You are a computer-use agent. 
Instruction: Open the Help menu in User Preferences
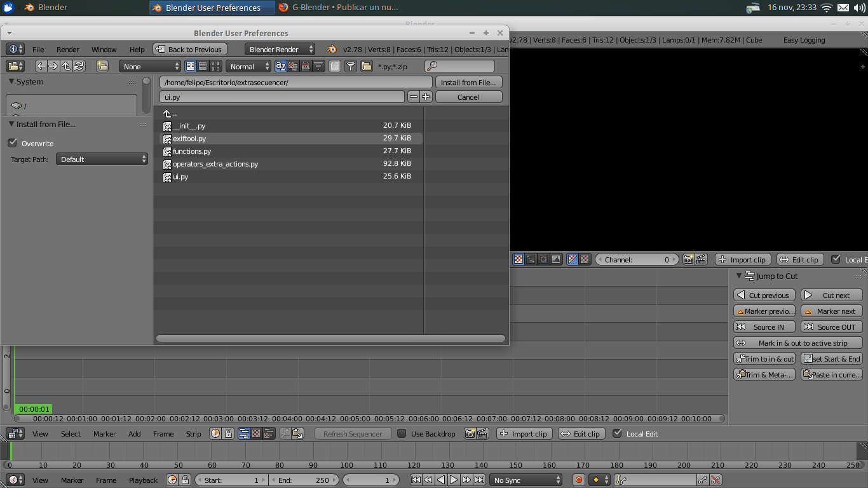coord(137,49)
